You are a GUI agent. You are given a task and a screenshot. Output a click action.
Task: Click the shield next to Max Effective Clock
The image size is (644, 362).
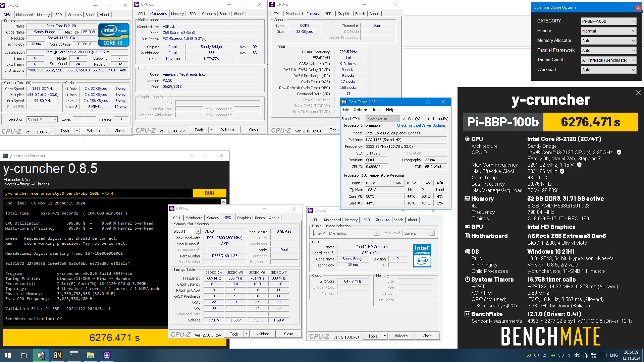562,171
